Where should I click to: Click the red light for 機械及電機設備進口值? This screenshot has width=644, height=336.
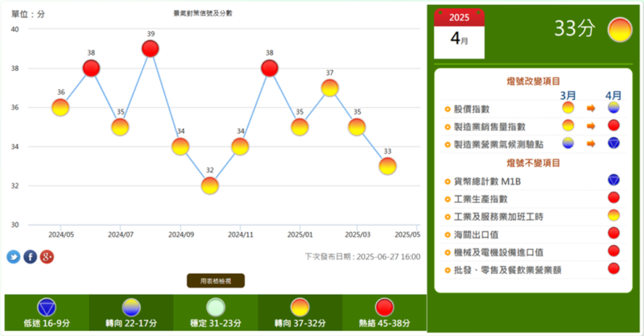[613, 251]
